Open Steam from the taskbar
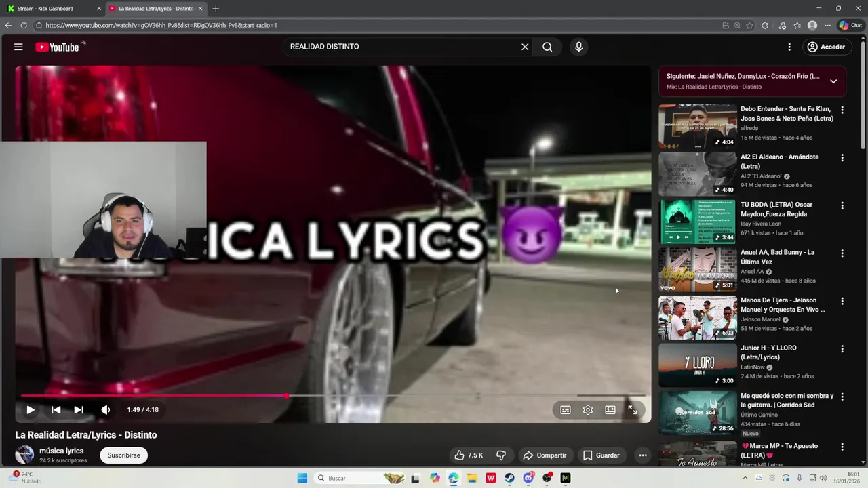Image resolution: width=868 pixels, height=488 pixels. (509, 478)
